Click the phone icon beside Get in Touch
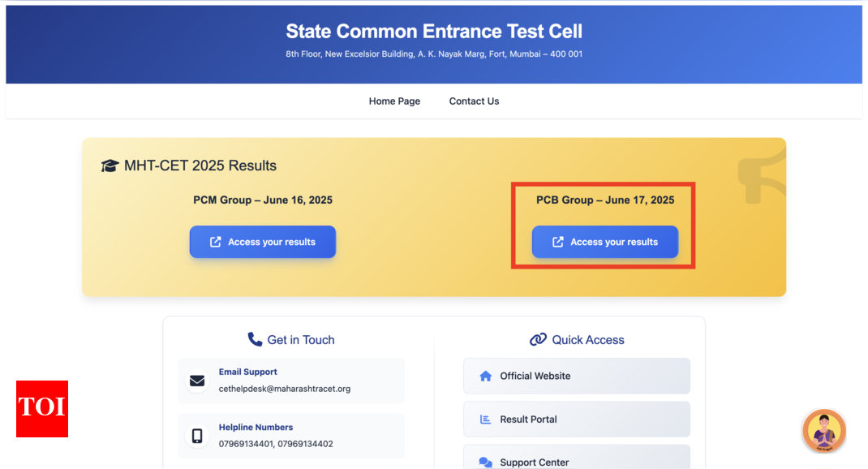The image size is (868, 469). pos(255,340)
